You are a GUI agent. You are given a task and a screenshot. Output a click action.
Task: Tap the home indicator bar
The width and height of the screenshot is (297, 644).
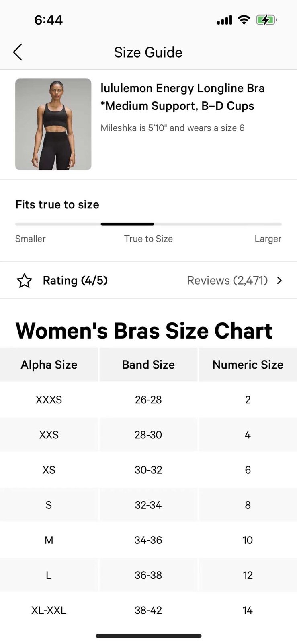(148, 636)
